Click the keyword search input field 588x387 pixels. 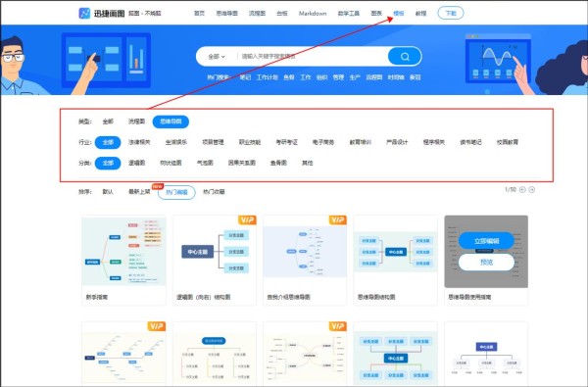tap(313, 57)
